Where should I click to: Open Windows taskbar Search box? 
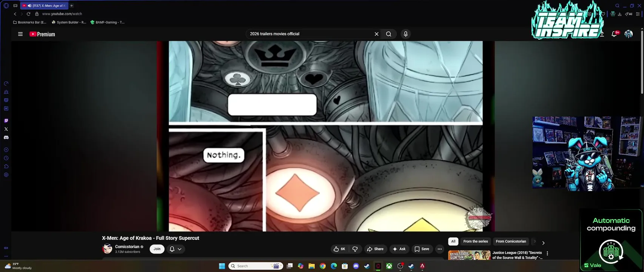pos(256,266)
